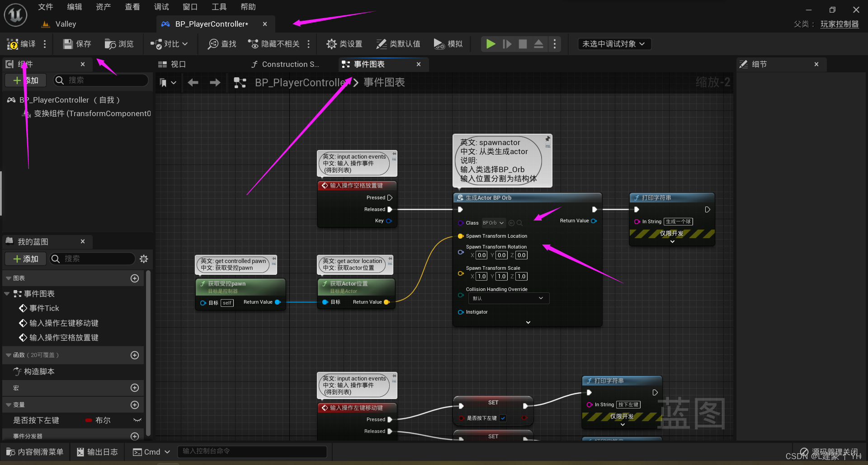The image size is (868, 465).
Task: Click the frame skip play button
Action: (507, 44)
